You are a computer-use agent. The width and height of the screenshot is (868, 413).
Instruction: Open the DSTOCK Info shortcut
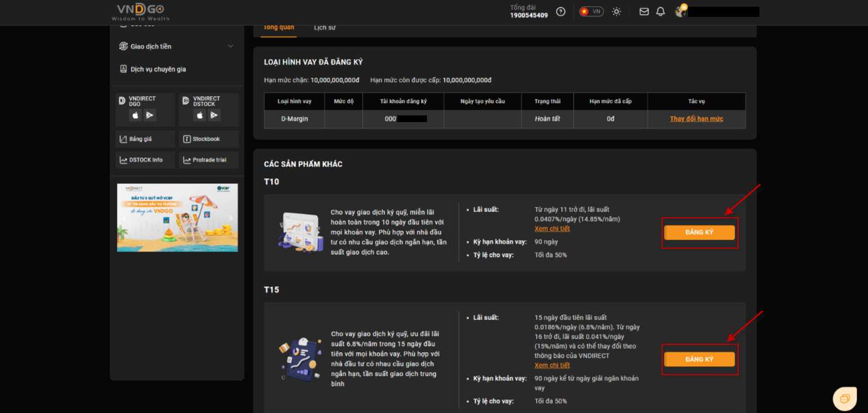(145, 160)
